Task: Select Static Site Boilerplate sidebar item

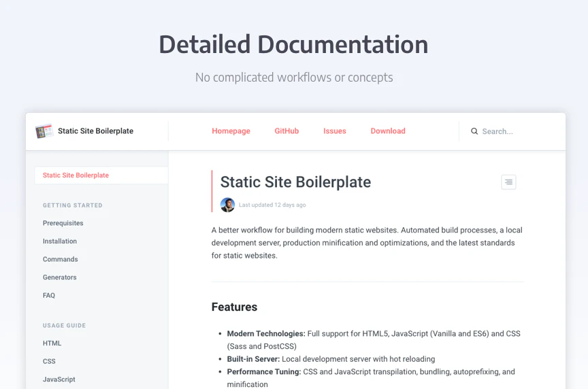Action: tap(101, 175)
